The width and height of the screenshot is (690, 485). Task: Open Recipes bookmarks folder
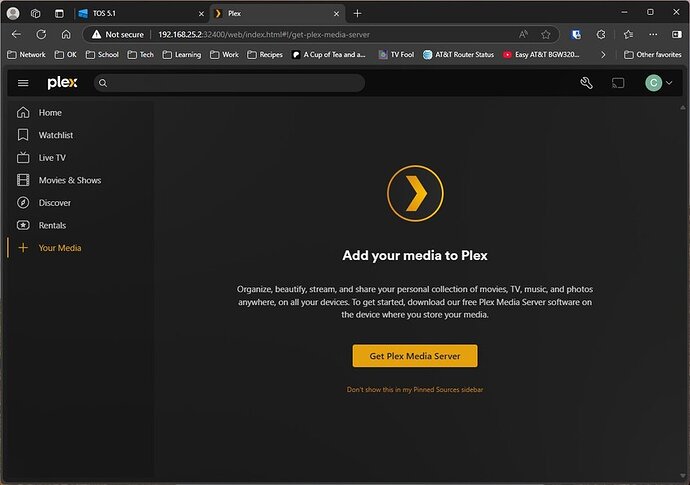(x=265, y=55)
